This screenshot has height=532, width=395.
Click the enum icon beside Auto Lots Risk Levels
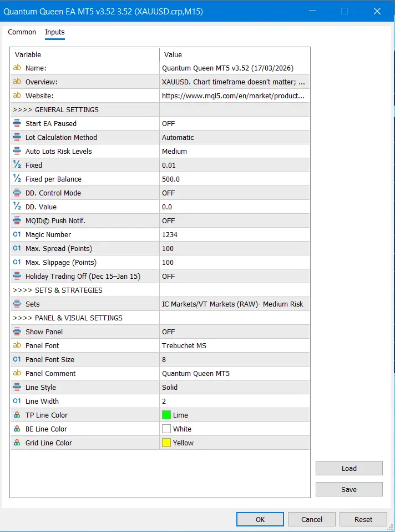click(x=17, y=151)
